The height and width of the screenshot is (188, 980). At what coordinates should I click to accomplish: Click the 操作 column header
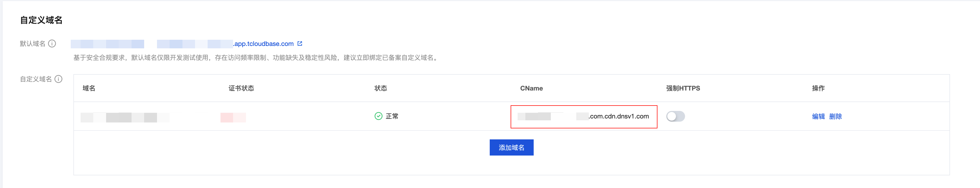coord(818,88)
